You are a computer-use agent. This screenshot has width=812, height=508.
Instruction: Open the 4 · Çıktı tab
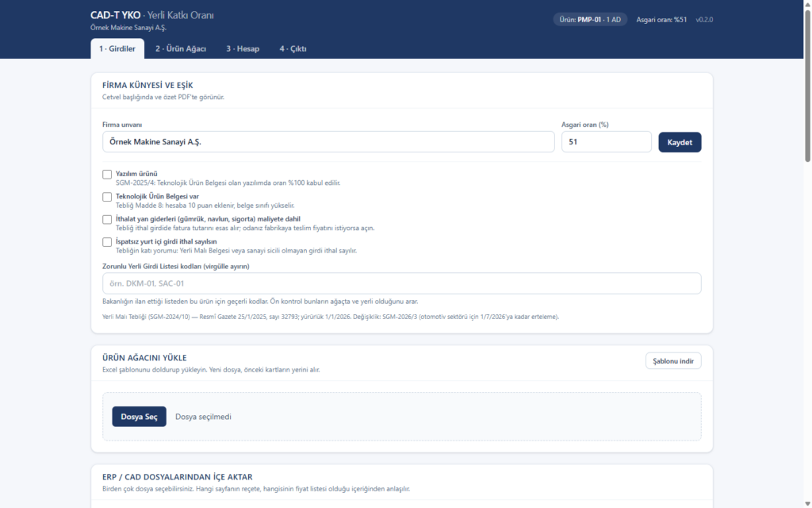[293, 48]
